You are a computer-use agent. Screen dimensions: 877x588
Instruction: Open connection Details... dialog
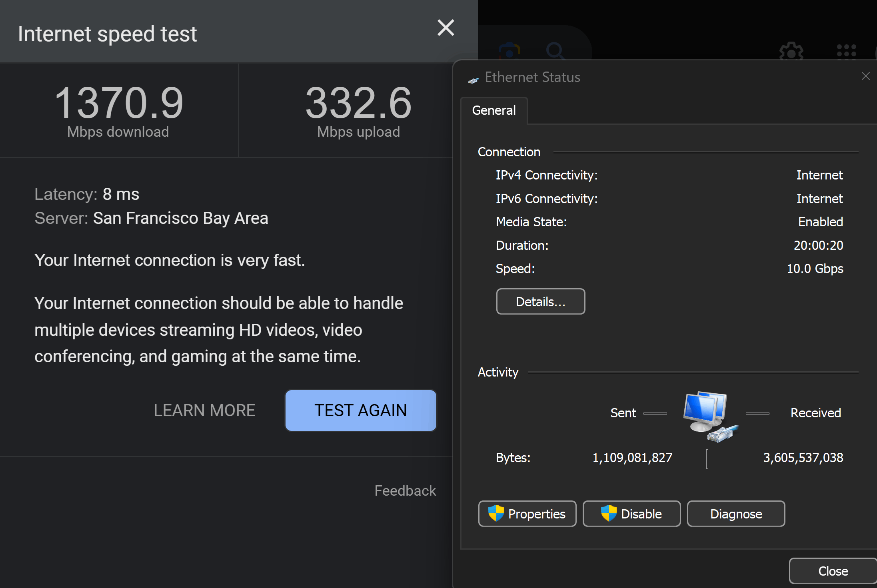(x=540, y=302)
